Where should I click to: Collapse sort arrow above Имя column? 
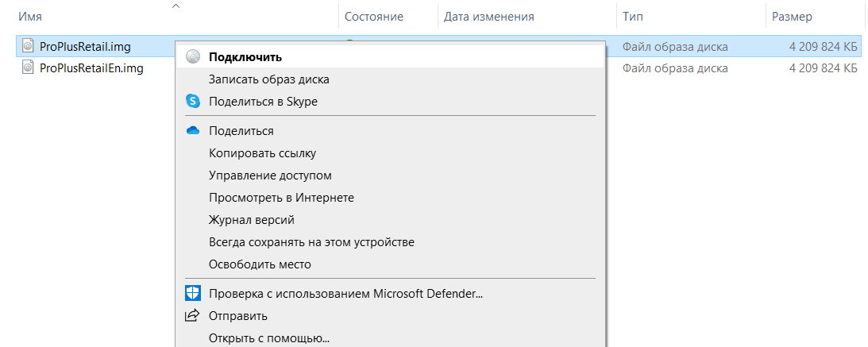[x=176, y=6]
